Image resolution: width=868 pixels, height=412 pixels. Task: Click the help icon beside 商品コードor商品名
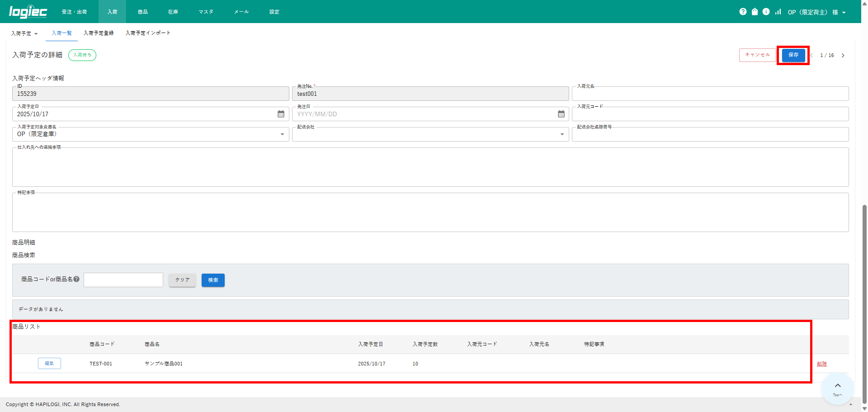pyautogui.click(x=77, y=279)
